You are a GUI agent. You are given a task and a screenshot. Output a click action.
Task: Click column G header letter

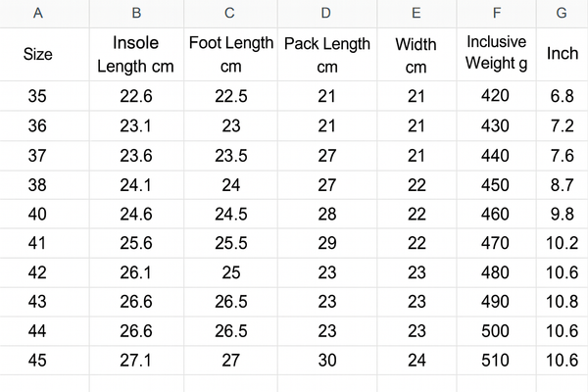(x=562, y=13)
